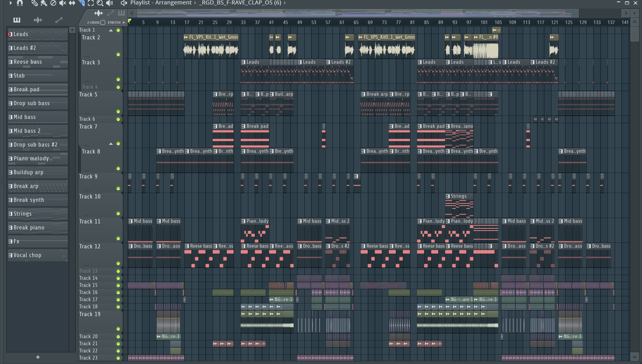Select the Stab pattern in picker
This screenshot has width=642, height=364.
coord(38,76)
